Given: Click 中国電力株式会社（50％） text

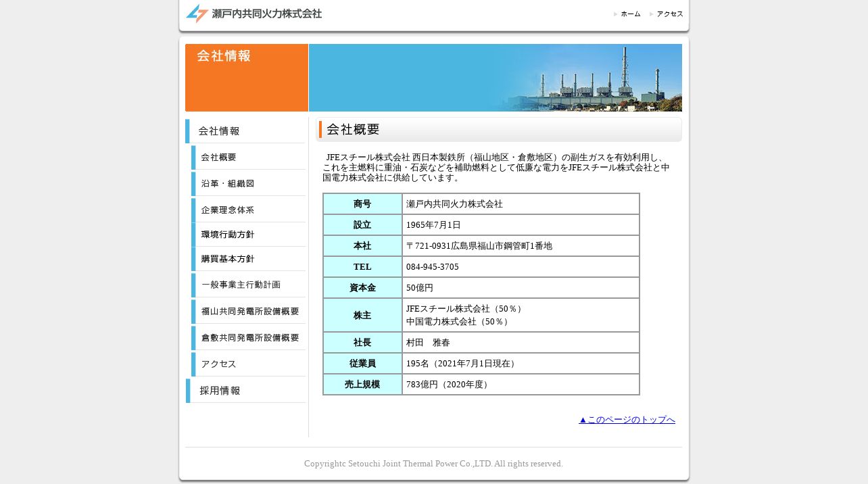Looking at the screenshot, I should coord(458,322).
